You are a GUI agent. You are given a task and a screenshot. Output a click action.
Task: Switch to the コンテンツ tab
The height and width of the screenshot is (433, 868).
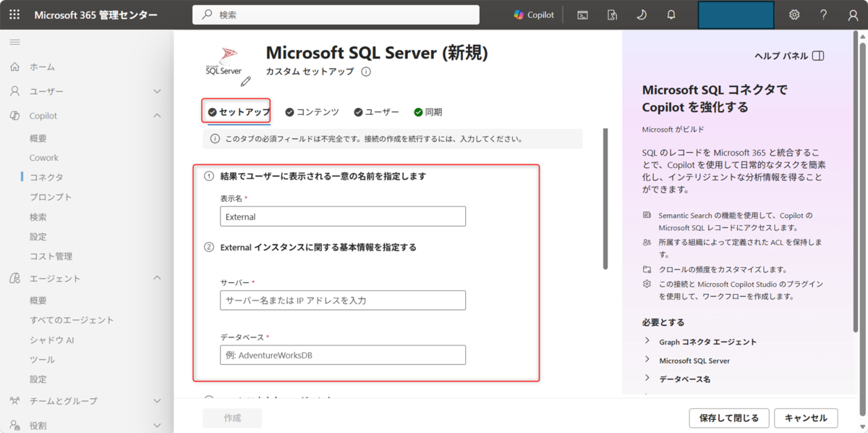[x=312, y=112]
